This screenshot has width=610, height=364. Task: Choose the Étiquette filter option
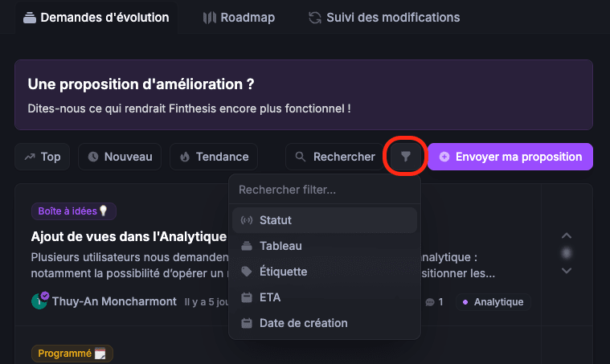(325, 272)
